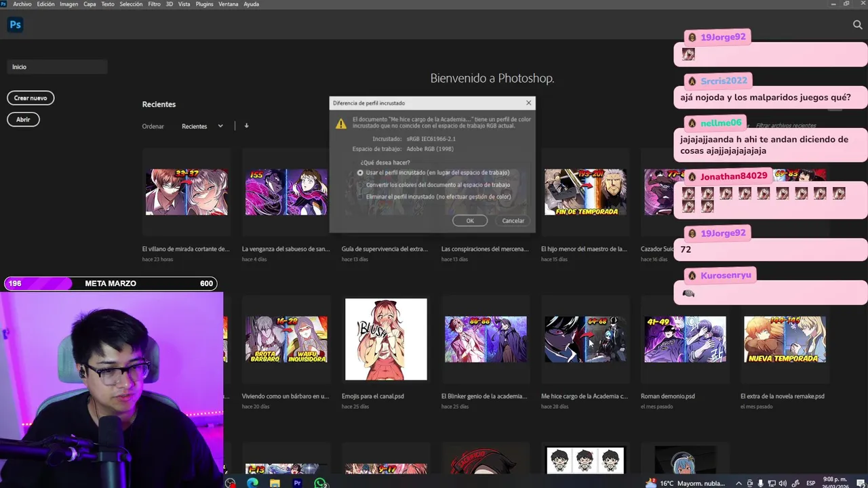This screenshot has height=488, width=868.
Task: Open the Recientes sort dropdown
Action: [202, 126]
